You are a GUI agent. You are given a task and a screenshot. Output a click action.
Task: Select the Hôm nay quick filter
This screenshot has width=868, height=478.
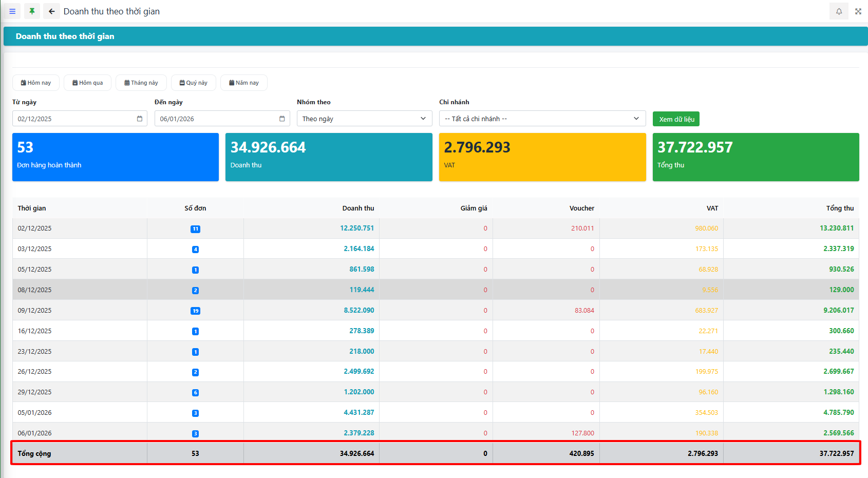point(36,83)
